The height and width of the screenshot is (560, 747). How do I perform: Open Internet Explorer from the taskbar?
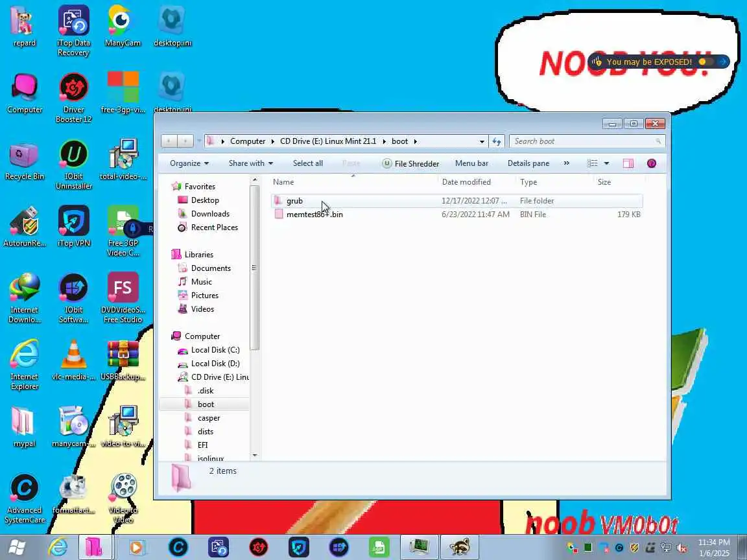point(58,547)
